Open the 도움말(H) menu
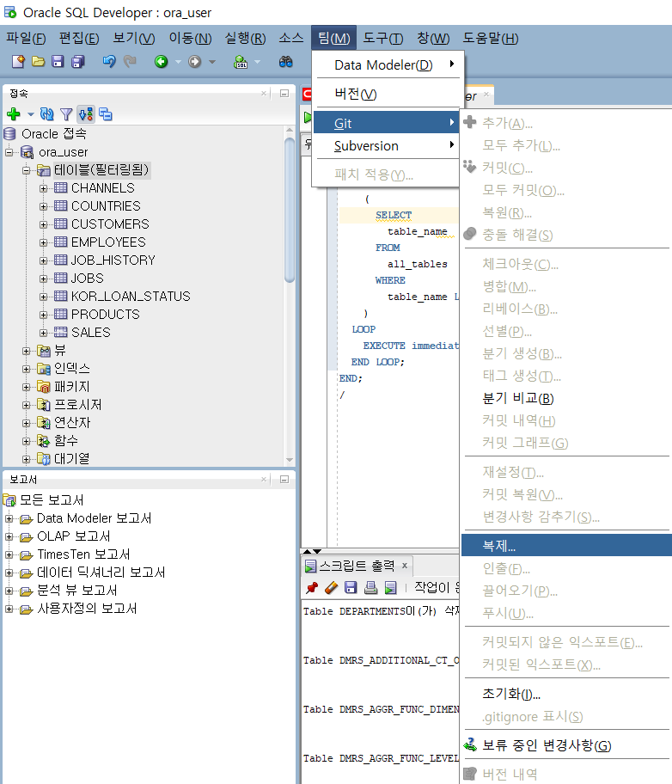672x784 pixels. [x=490, y=38]
